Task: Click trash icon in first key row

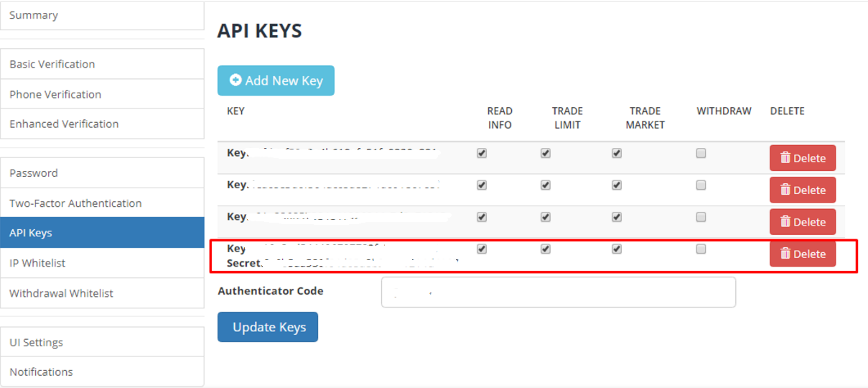Action: coord(785,158)
